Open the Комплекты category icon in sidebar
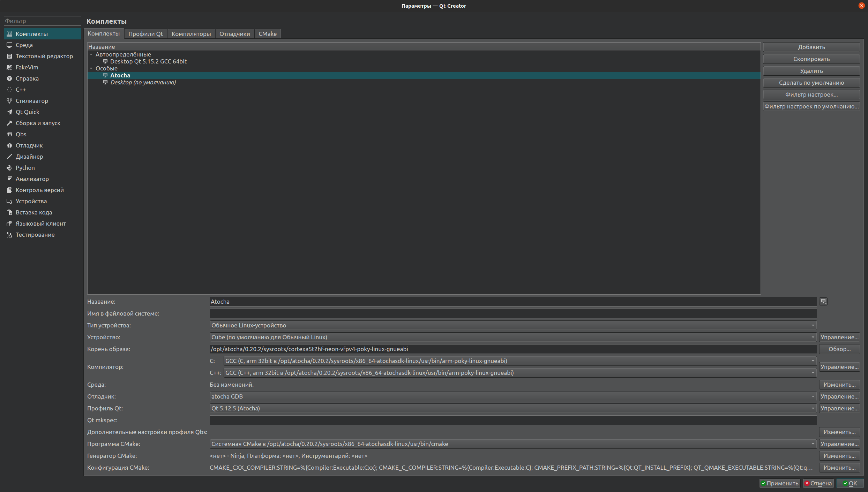Image resolution: width=868 pixels, height=492 pixels. pos(9,34)
